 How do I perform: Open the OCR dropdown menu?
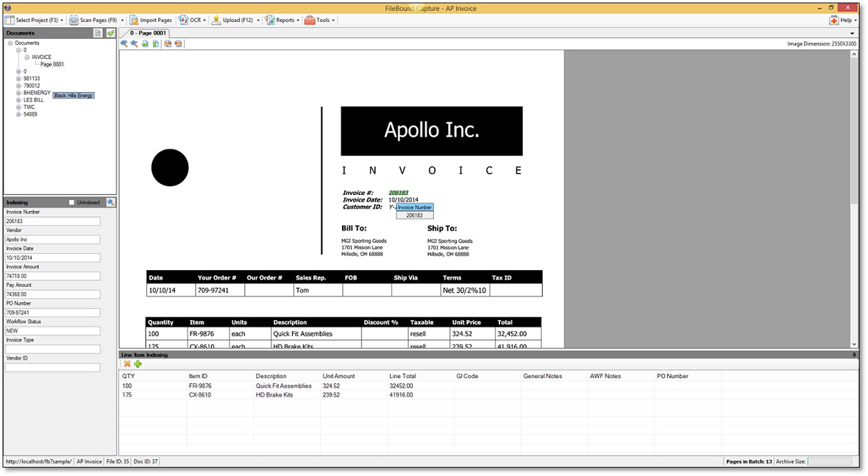point(194,20)
